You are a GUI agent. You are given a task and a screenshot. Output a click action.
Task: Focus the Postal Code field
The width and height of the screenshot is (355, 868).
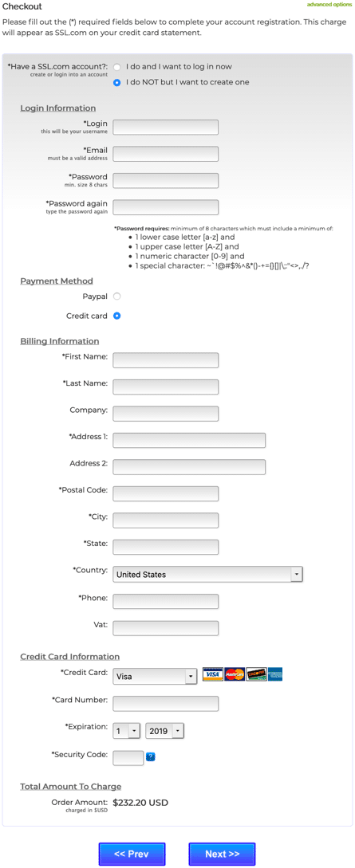coord(166,493)
